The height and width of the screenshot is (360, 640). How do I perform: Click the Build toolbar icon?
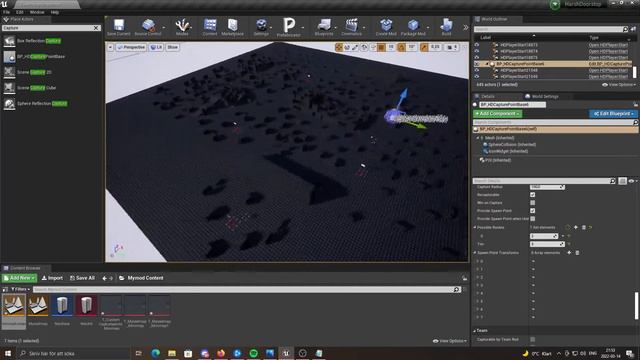click(446, 27)
